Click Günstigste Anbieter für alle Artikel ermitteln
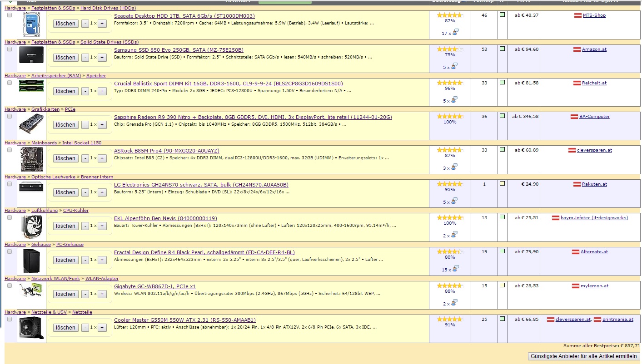Viewport: 642px width, 364px height. point(584,356)
